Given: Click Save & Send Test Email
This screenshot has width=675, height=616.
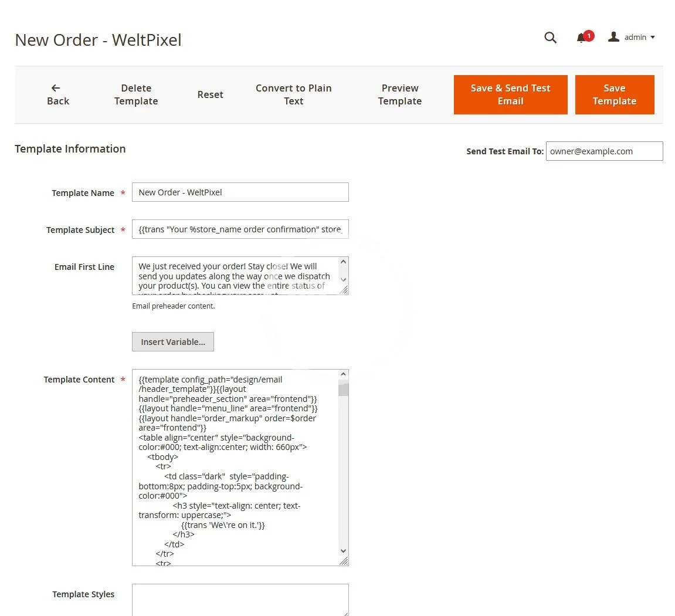Looking at the screenshot, I should pyautogui.click(x=510, y=94).
